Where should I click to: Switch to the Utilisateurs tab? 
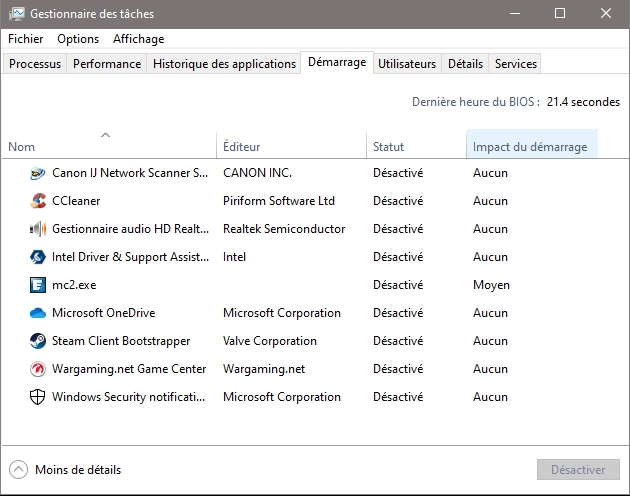407,64
